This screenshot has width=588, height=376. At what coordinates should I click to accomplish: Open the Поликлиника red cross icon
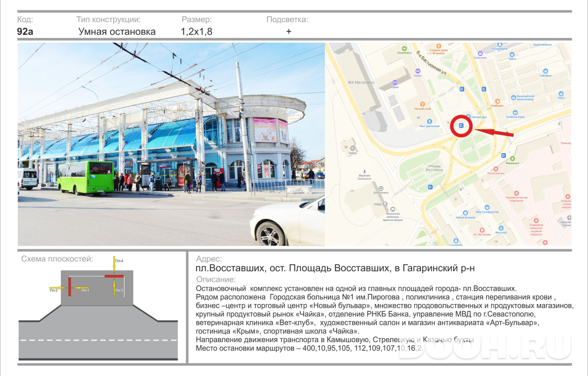coord(496,169)
